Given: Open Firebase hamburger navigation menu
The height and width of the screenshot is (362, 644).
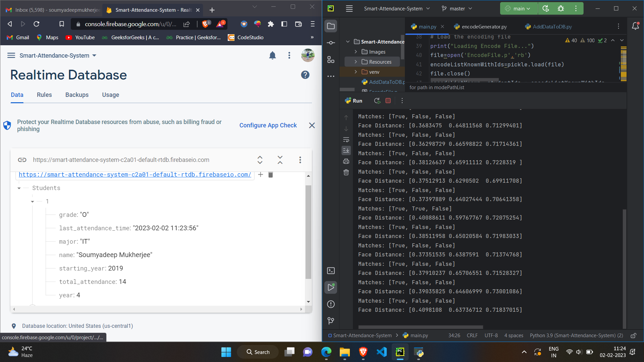Looking at the screenshot, I should click(11, 55).
